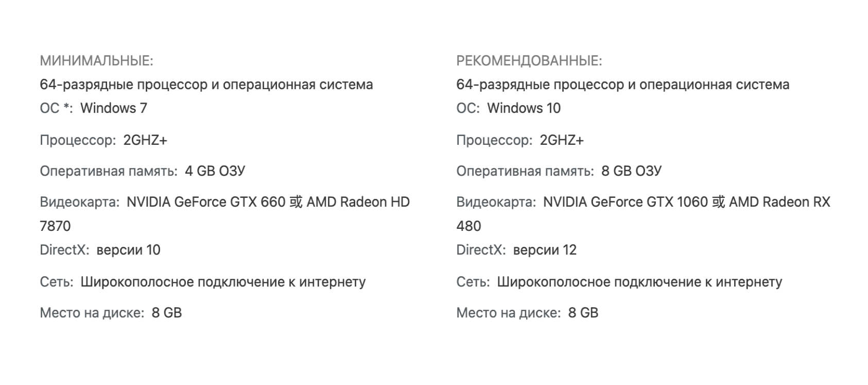Click the 64-разрядные line under recommended requirements

622,85
